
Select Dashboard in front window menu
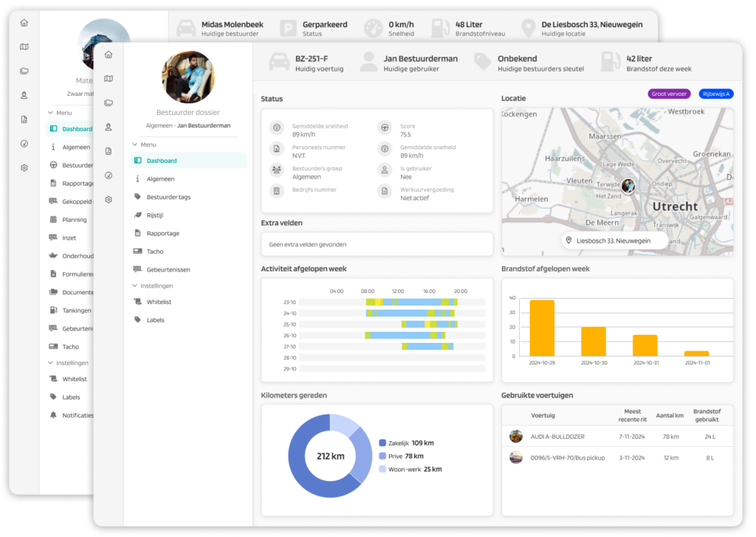click(188, 160)
